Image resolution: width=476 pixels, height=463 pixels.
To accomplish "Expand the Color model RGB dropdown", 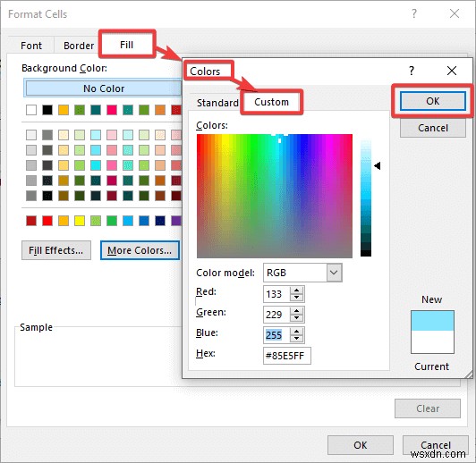I will point(334,273).
